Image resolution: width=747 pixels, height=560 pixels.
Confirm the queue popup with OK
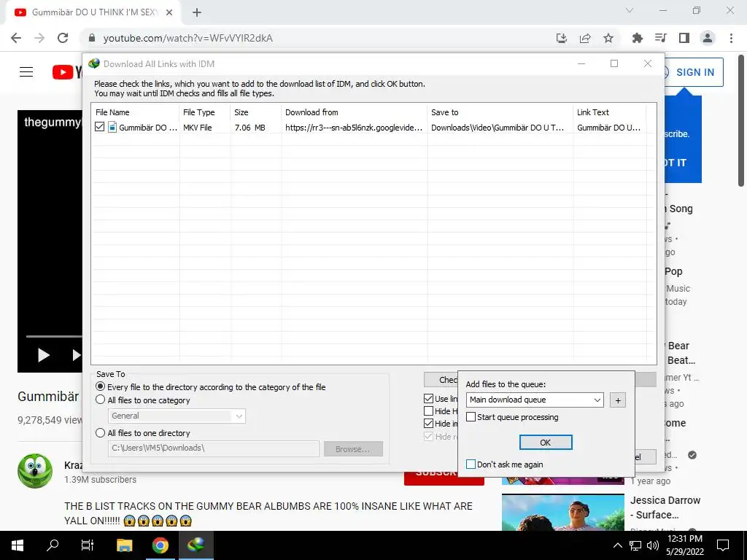point(546,443)
